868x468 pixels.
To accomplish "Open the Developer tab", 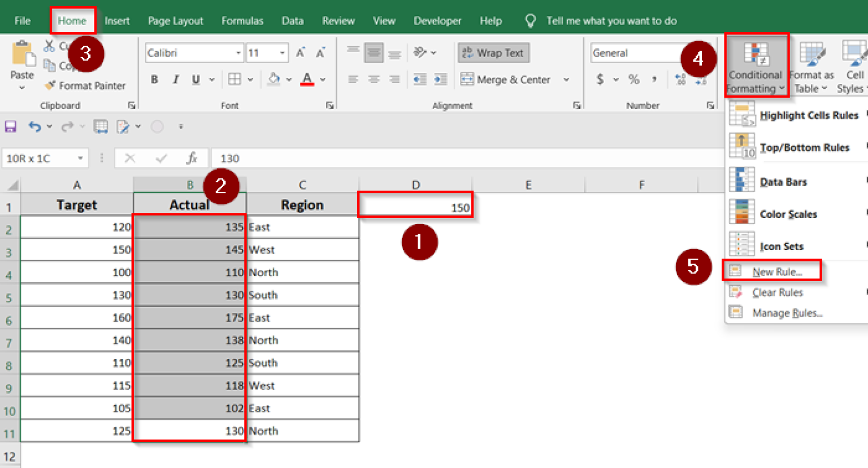I will coord(437,20).
